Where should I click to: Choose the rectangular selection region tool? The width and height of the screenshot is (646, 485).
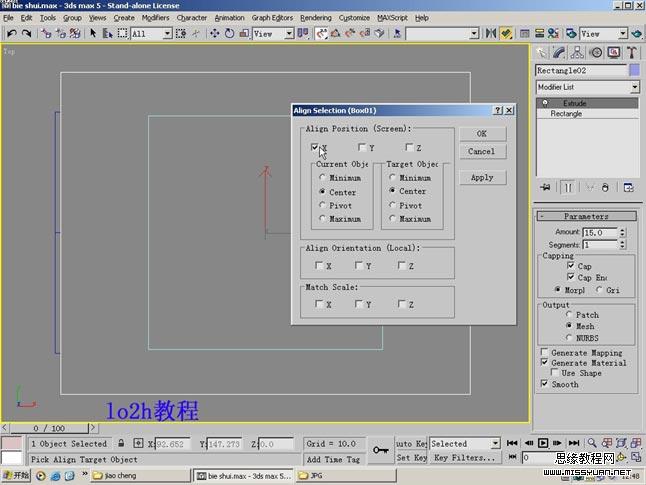pos(122,33)
